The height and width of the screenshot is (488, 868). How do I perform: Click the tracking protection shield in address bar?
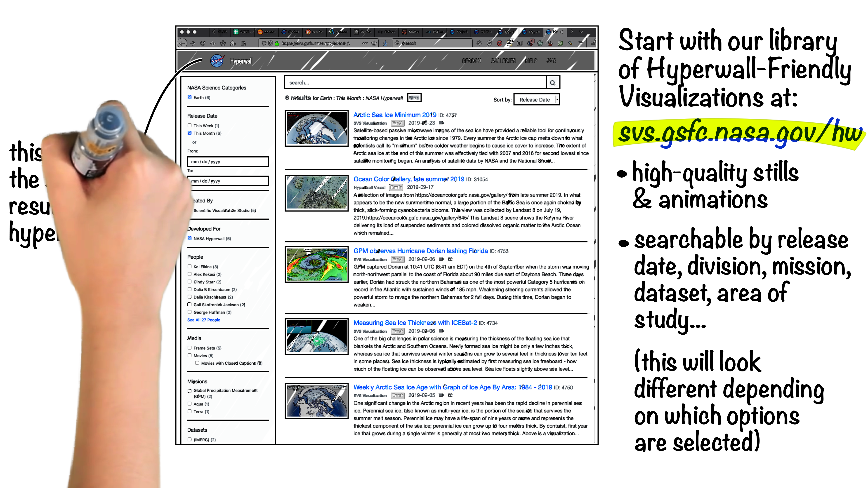[270, 43]
